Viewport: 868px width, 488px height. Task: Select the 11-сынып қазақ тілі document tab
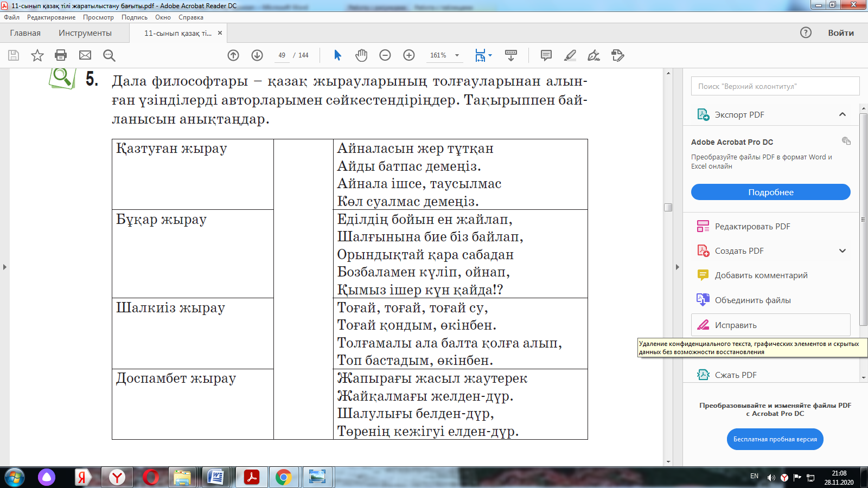[x=177, y=33]
